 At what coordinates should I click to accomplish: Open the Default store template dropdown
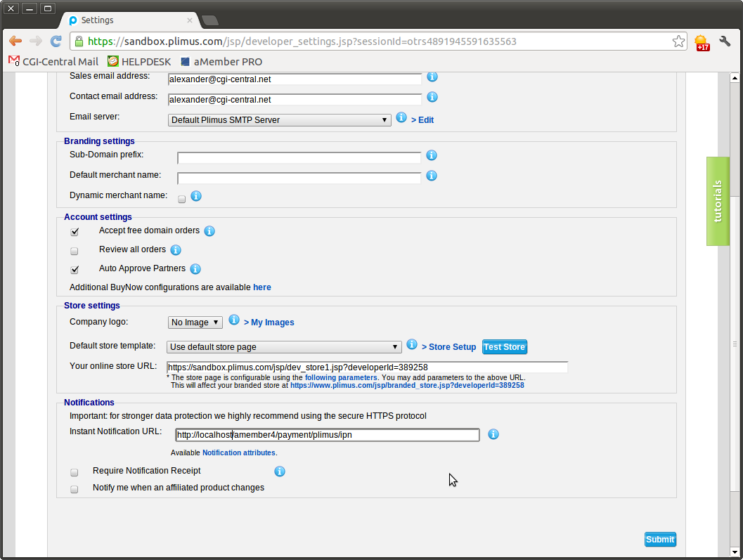pyautogui.click(x=284, y=347)
